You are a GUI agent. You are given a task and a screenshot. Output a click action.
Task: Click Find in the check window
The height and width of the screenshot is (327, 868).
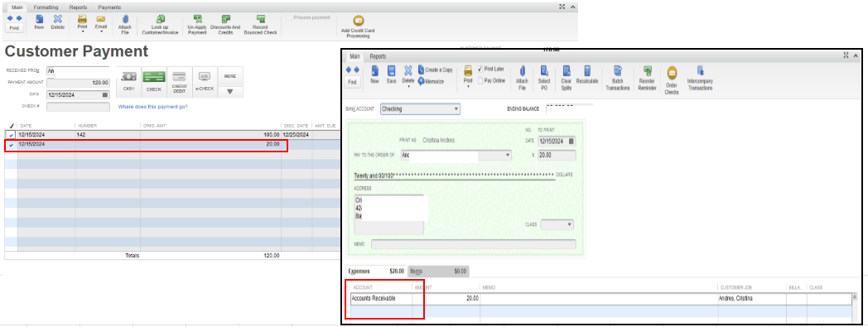coord(353,81)
